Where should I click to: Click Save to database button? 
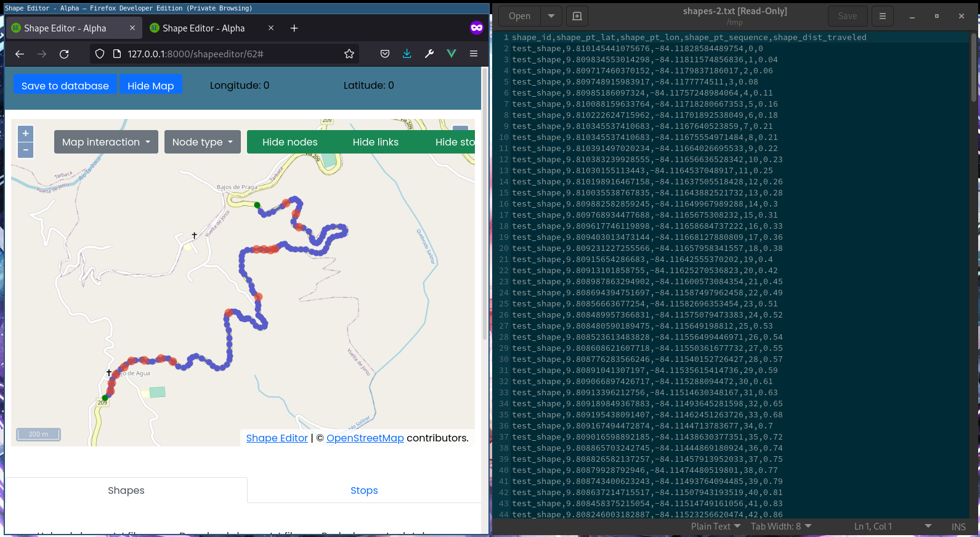[65, 86]
